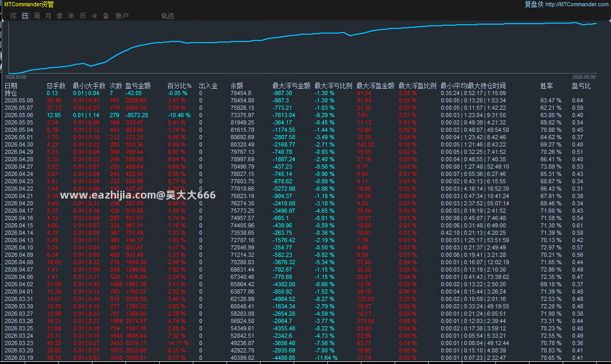Click the 最大浮亏比例 column header
Viewport: 611px width, 364px height.
coord(334,86)
